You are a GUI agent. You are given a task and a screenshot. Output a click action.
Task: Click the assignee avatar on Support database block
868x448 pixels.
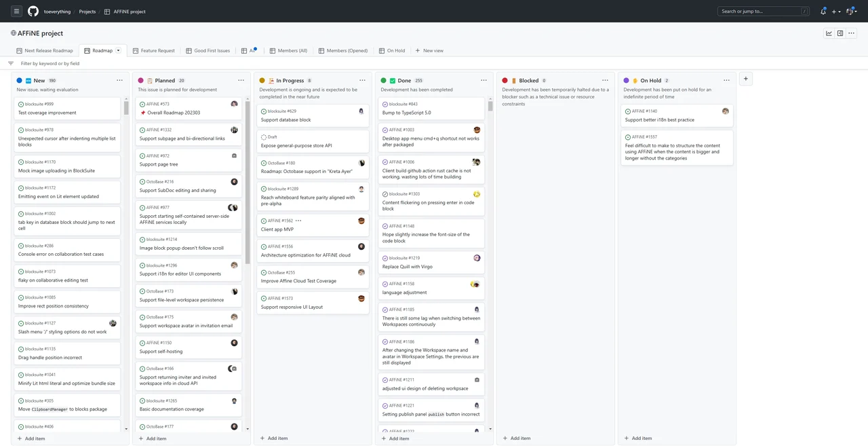pos(361,111)
